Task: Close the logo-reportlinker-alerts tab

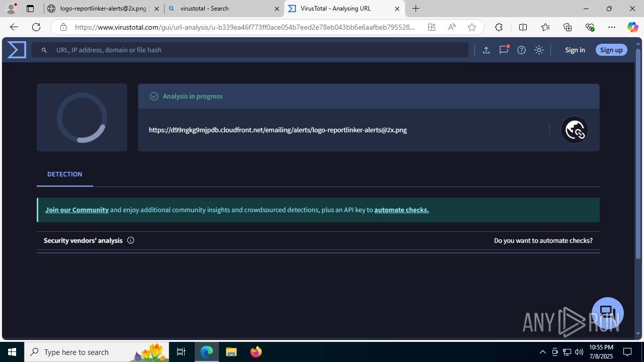Action: (156, 9)
